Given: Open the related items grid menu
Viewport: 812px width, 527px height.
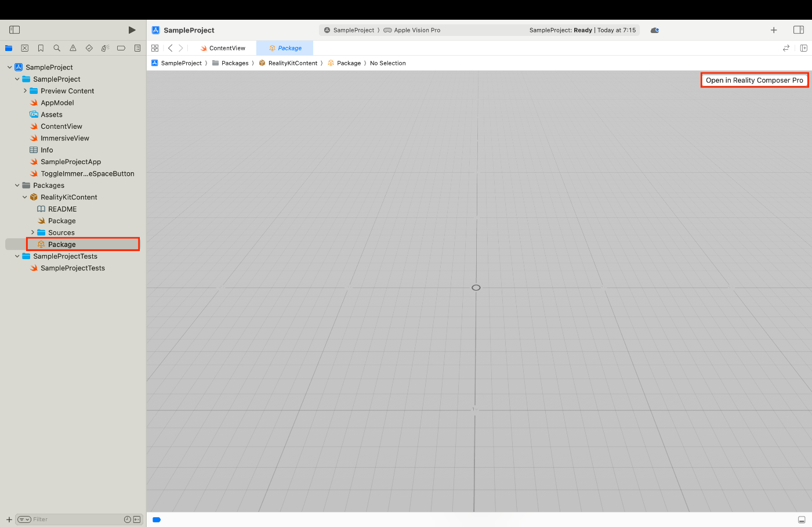Looking at the screenshot, I should pyautogui.click(x=155, y=48).
